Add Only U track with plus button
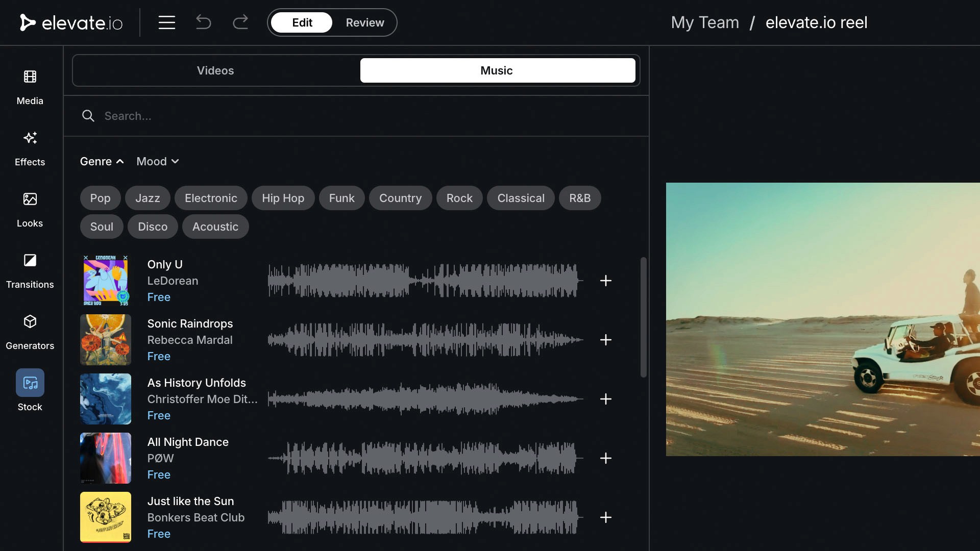 coord(605,281)
